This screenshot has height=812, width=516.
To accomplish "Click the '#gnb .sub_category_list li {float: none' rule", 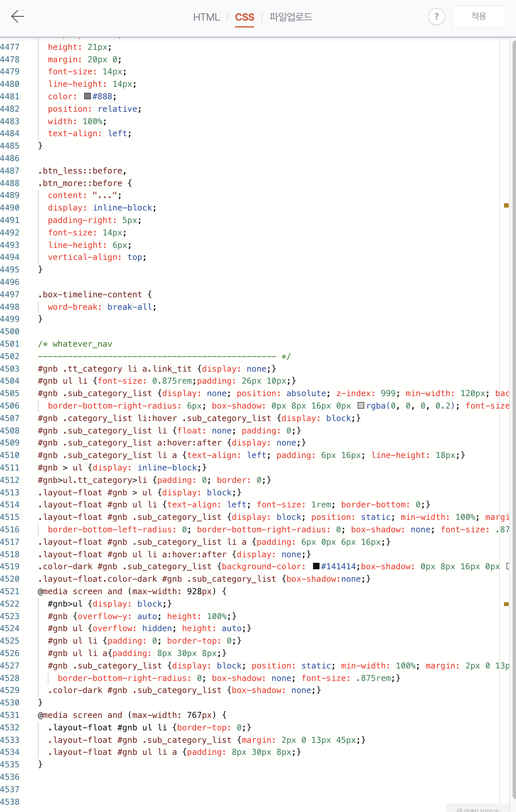I will point(169,430).
